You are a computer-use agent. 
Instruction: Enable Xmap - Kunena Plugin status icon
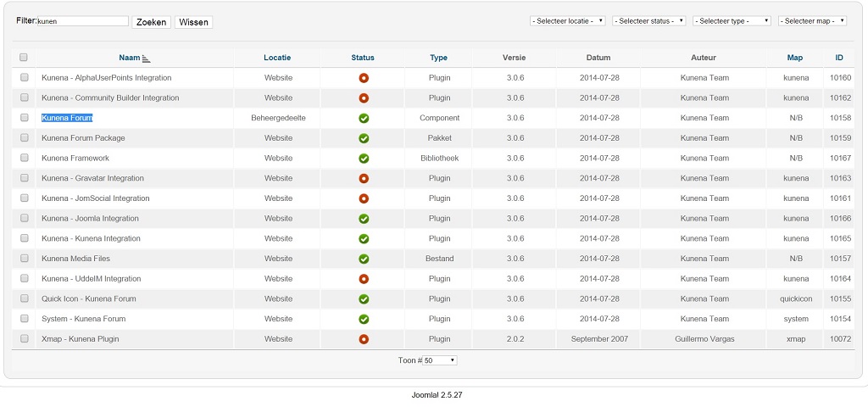pyautogui.click(x=364, y=339)
